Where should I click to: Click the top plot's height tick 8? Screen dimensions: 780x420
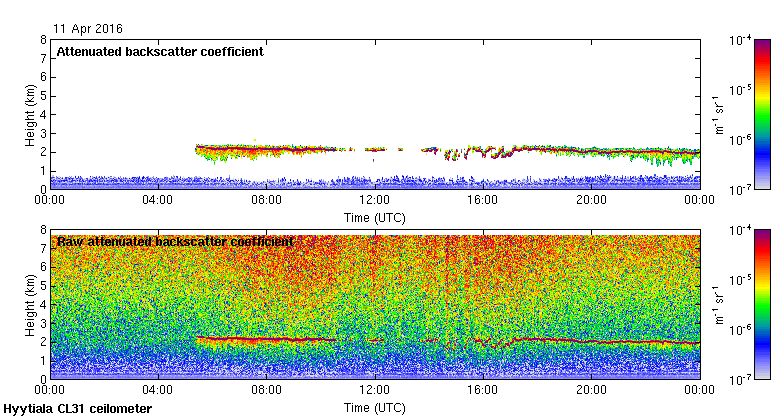tap(44, 40)
